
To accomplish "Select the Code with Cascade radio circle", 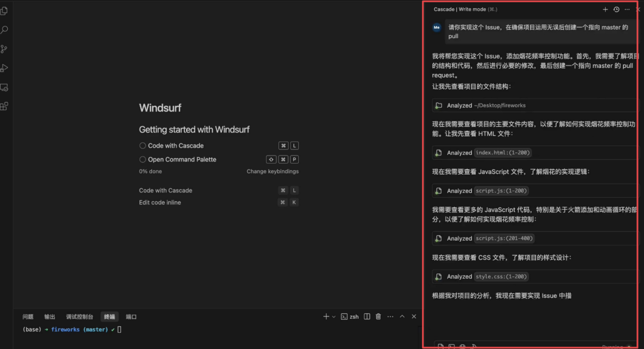I will 143,146.
